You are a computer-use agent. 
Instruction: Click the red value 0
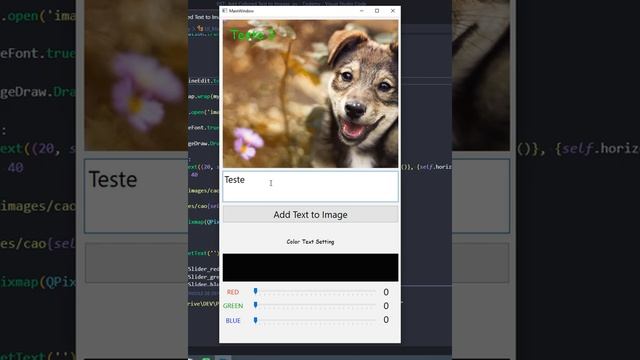point(386,292)
